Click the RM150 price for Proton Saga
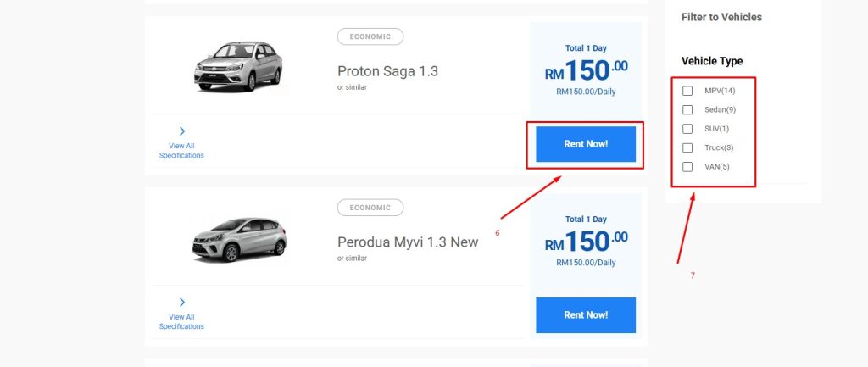868x367 pixels. [586, 70]
